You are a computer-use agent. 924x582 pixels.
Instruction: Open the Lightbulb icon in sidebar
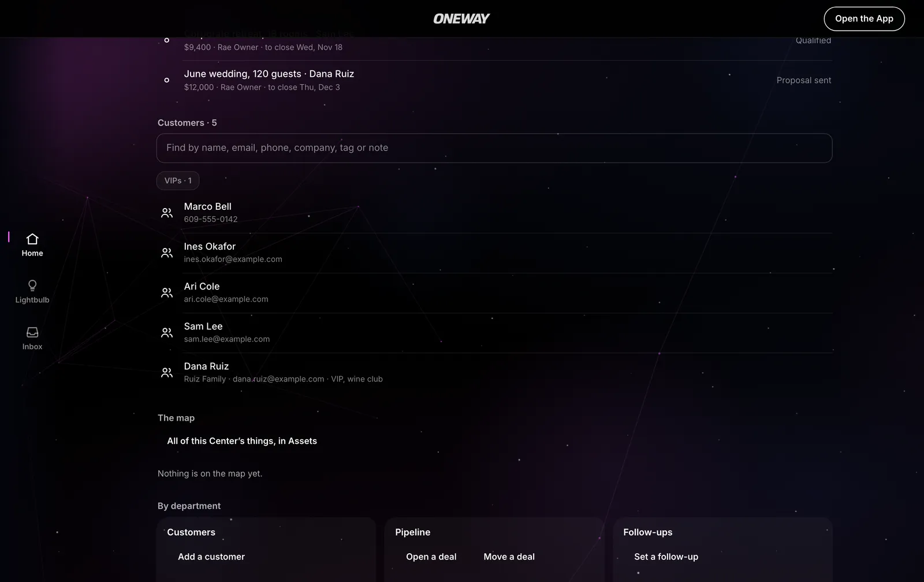[32, 286]
